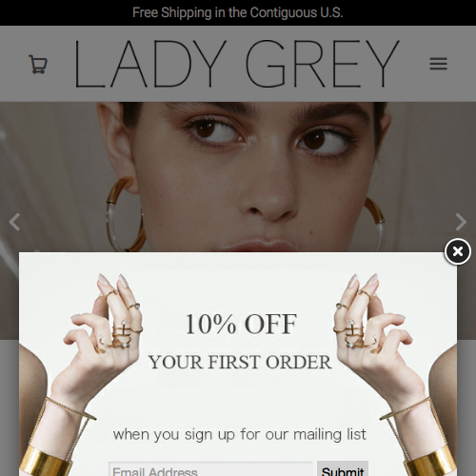Click the left gold cuff bracelet
This screenshot has width=476, height=476.
tap(48, 462)
